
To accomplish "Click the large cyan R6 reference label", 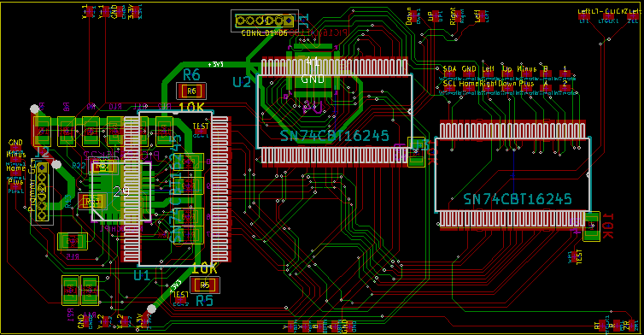I will point(191,75).
